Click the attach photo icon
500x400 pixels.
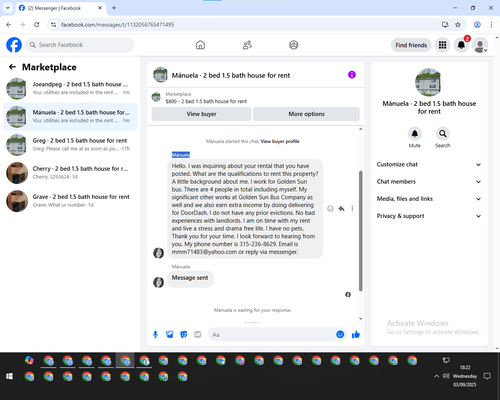click(x=170, y=334)
